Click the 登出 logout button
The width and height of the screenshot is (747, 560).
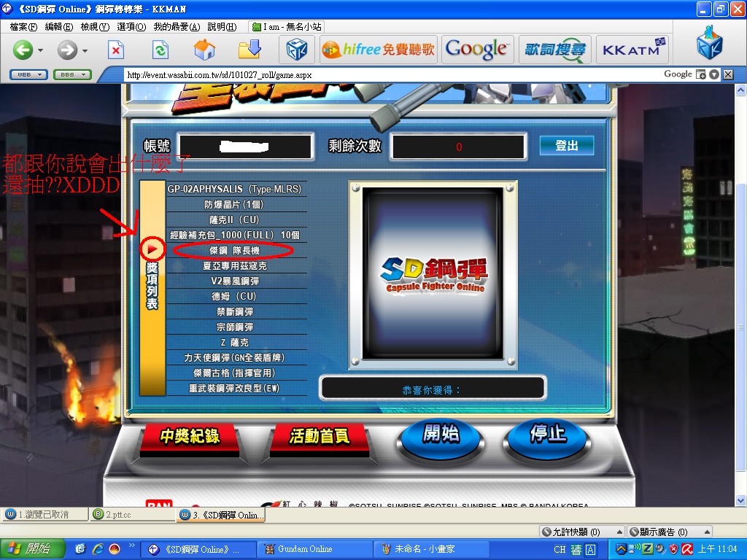566,146
